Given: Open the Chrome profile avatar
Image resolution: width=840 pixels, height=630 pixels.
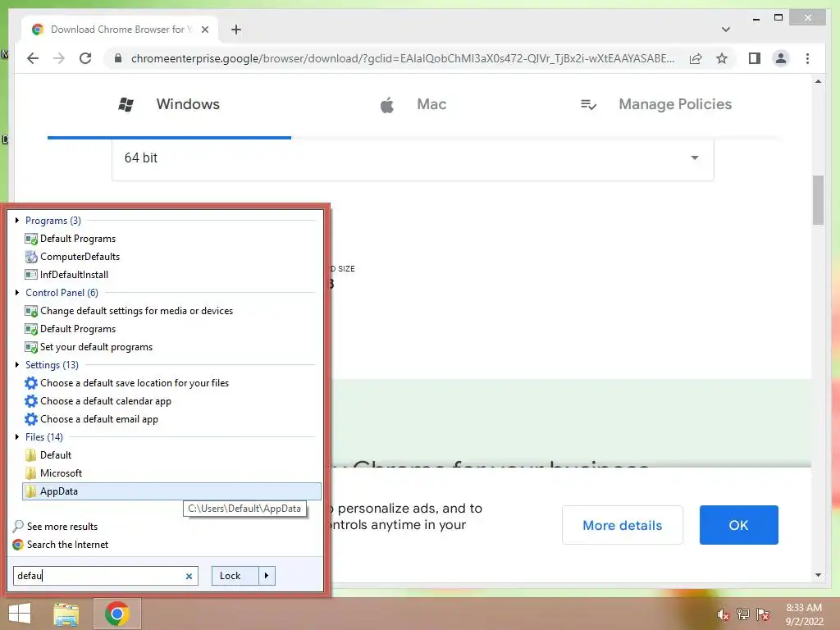Looking at the screenshot, I should coord(781,58).
